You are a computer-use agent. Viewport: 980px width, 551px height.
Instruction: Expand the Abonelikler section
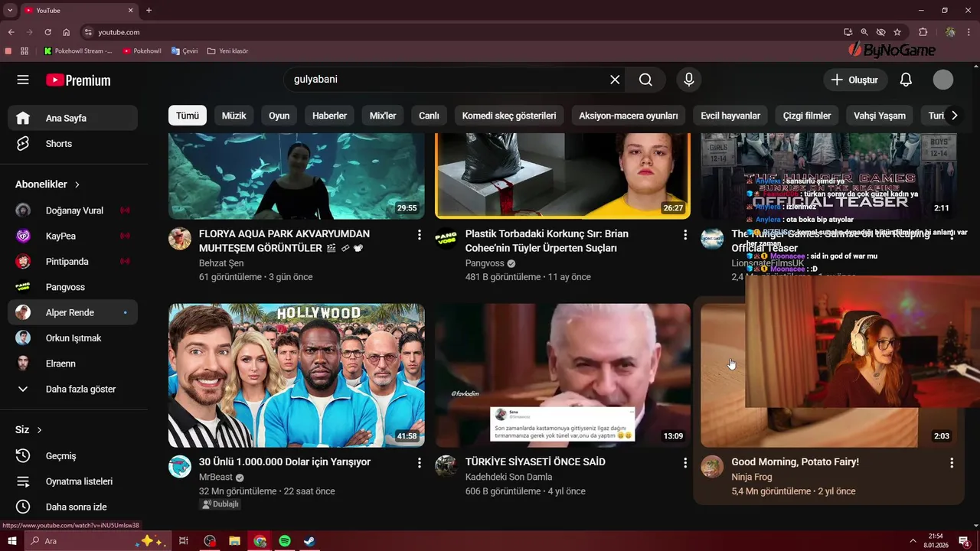(x=47, y=184)
